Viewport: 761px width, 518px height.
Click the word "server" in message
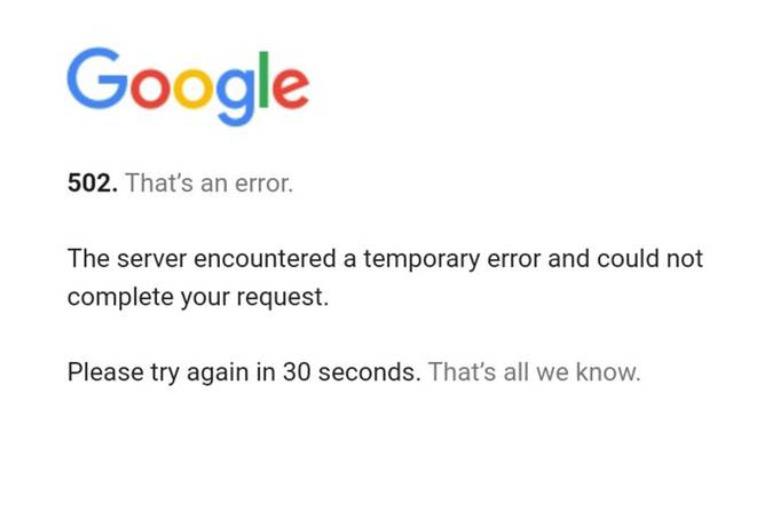pyautogui.click(x=151, y=258)
